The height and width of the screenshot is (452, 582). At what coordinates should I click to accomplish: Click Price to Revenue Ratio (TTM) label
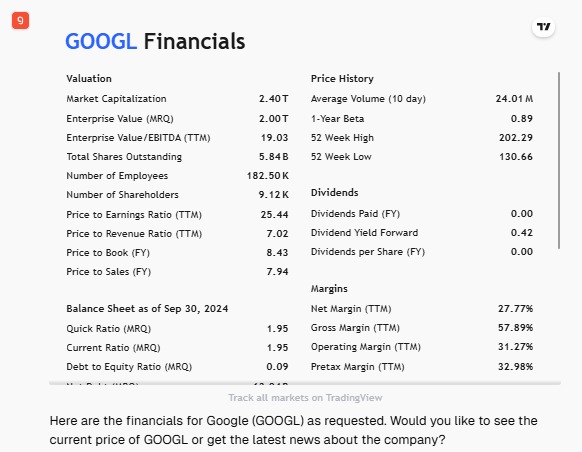coord(134,234)
